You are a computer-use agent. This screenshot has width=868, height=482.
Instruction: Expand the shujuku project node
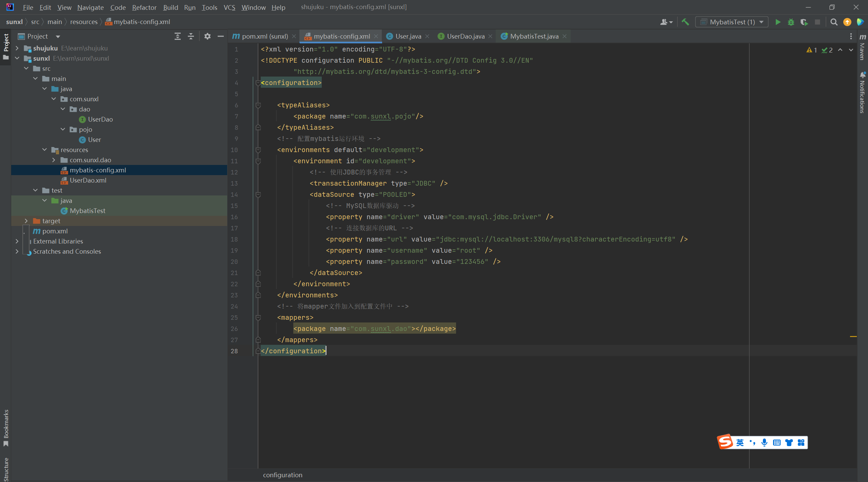coord(17,48)
